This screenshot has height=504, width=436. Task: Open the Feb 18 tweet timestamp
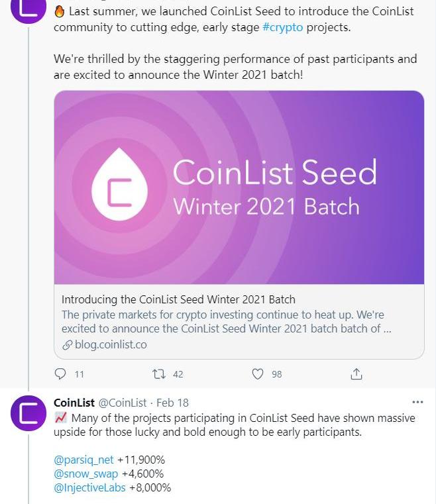(x=172, y=403)
